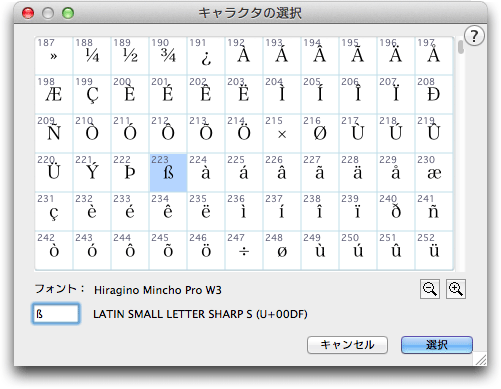Viewport: 501px width, 389px height.
Task: Select character 218 Ú
Action: tap(396, 134)
